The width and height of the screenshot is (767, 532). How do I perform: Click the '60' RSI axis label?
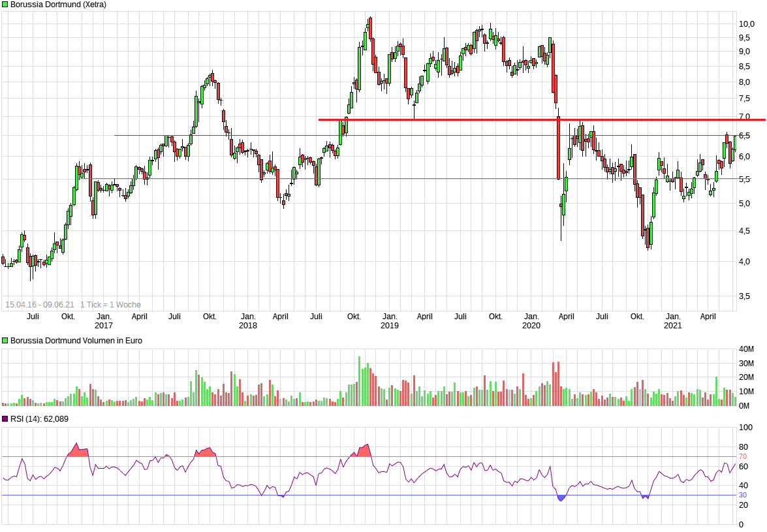point(744,467)
